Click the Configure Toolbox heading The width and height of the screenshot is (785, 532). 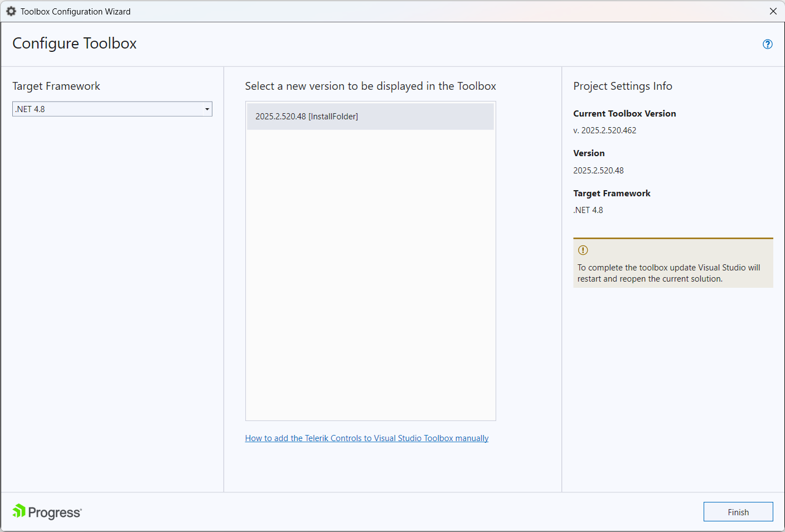[74, 43]
